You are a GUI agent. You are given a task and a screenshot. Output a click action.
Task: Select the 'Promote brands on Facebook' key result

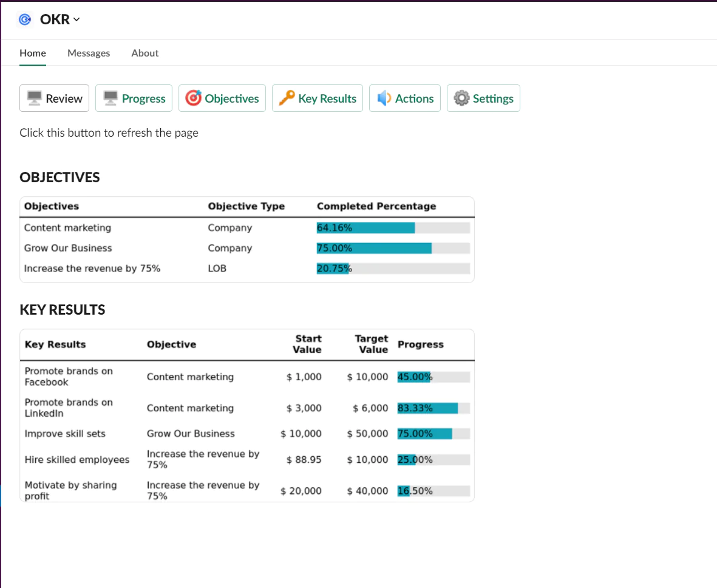tap(68, 377)
